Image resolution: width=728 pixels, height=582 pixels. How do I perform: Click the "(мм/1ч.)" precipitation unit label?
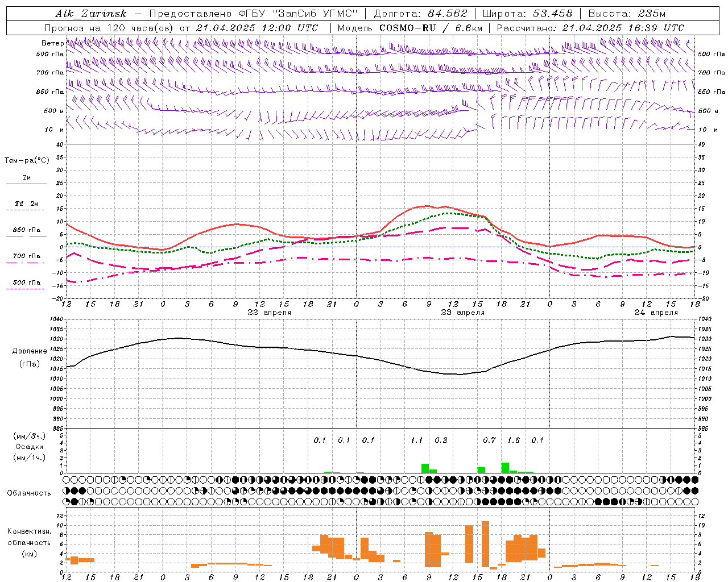click(x=29, y=458)
